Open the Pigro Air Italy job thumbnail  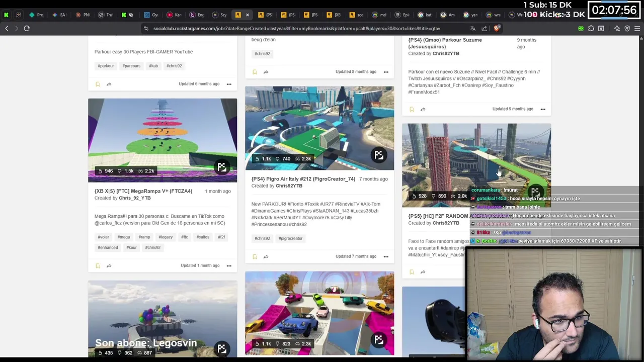tap(319, 128)
